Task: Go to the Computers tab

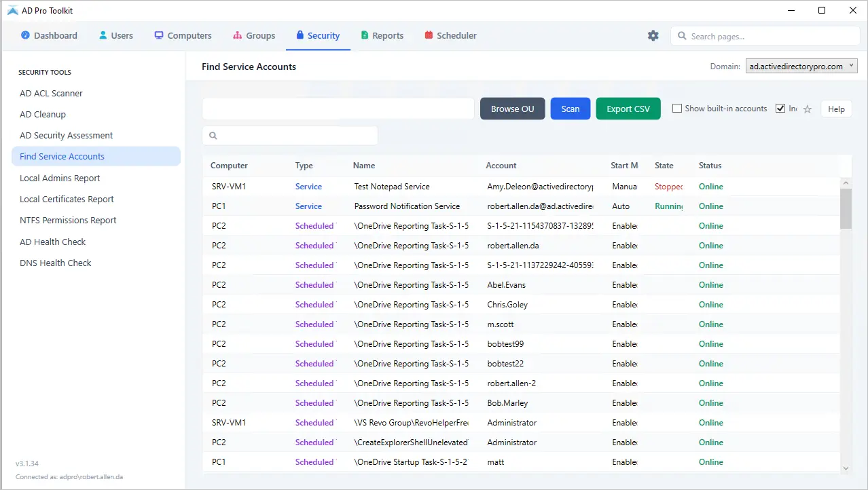Action: [183, 35]
